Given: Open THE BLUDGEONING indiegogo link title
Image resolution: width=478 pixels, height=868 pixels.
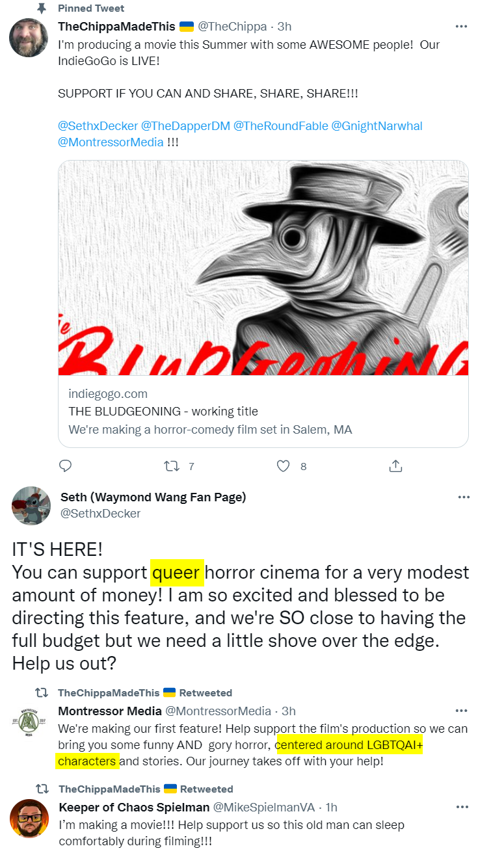Looking at the screenshot, I should click(163, 412).
